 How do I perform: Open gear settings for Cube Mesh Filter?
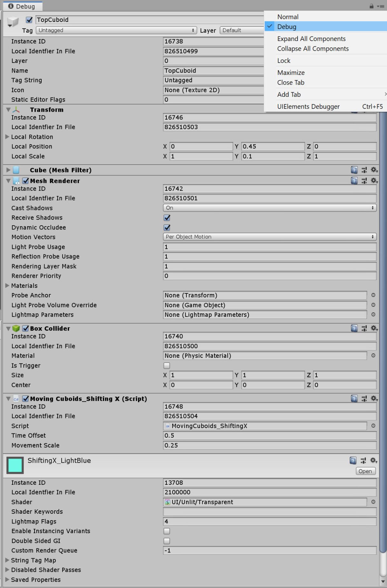(x=374, y=170)
